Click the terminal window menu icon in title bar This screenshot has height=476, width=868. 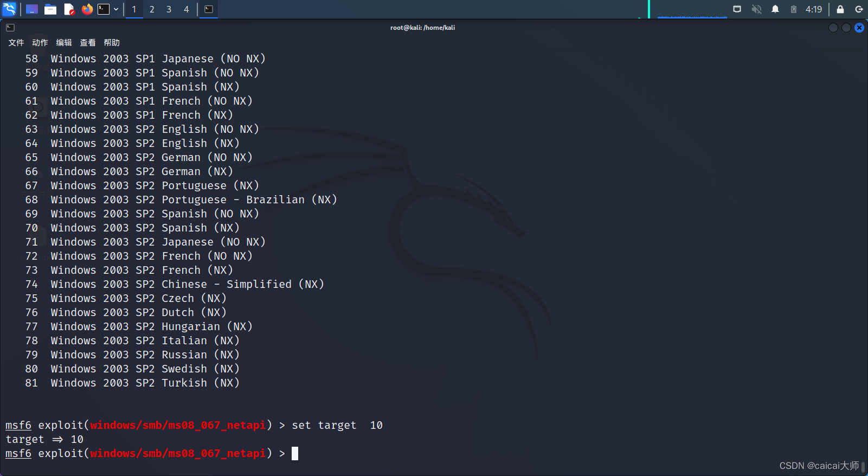coord(10,28)
